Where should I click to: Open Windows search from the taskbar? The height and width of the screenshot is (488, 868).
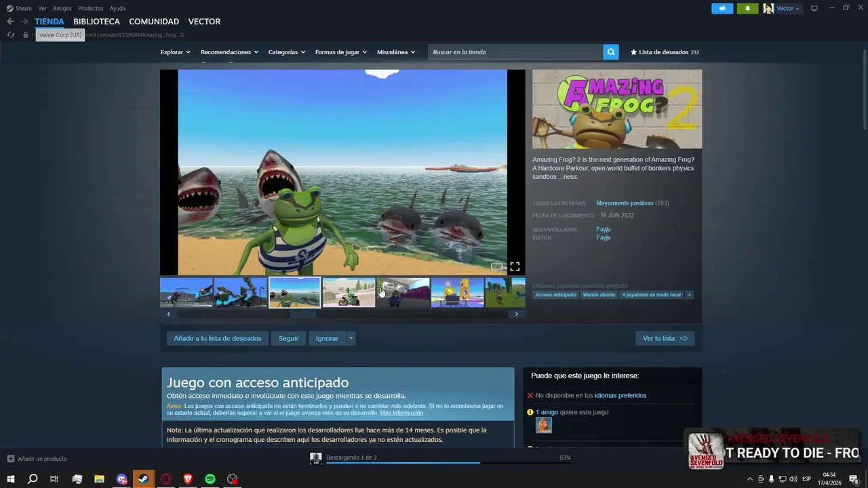point(33,479)
